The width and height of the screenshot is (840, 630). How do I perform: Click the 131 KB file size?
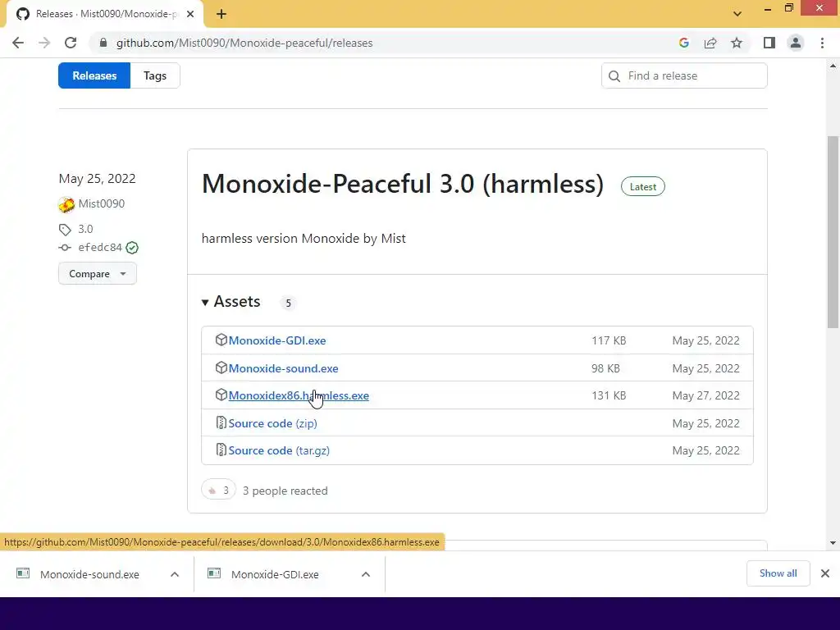tap(609, 395)
